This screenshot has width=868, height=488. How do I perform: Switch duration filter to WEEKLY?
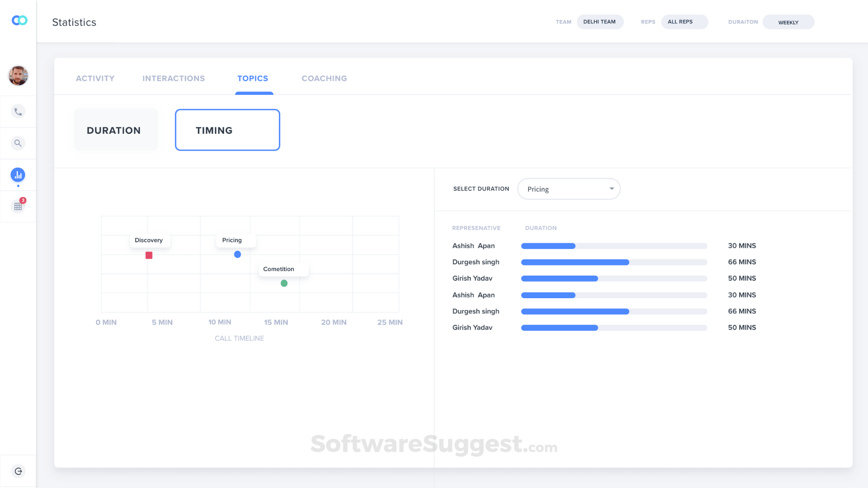(x=788, y=22)
